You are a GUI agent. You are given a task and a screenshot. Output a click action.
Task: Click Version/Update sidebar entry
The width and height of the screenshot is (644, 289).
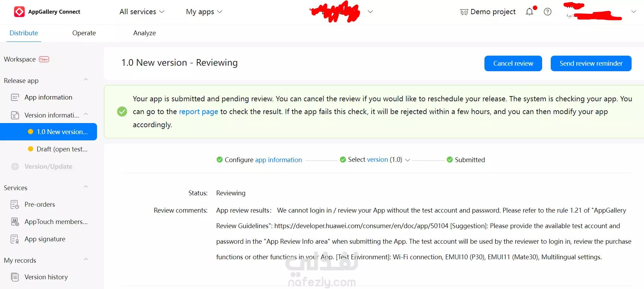48,167
